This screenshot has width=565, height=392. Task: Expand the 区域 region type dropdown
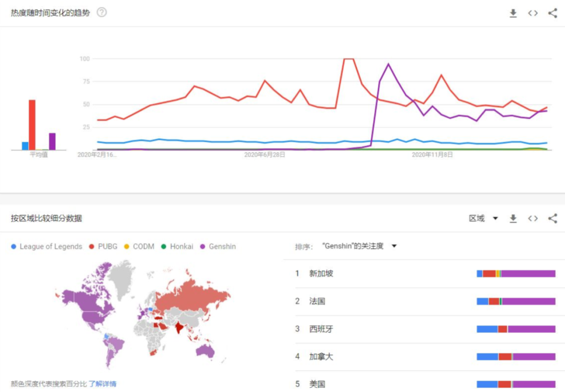coord(483,218)
